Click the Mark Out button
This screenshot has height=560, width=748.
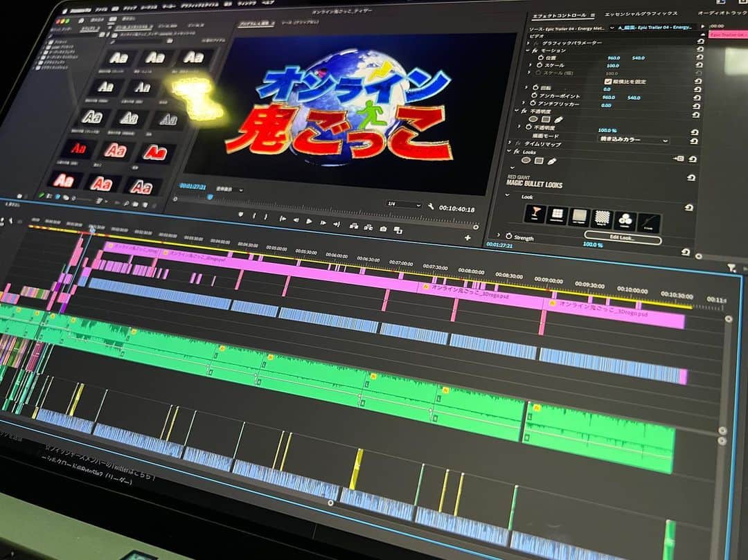pyautogui.click(x=265, y=217)
